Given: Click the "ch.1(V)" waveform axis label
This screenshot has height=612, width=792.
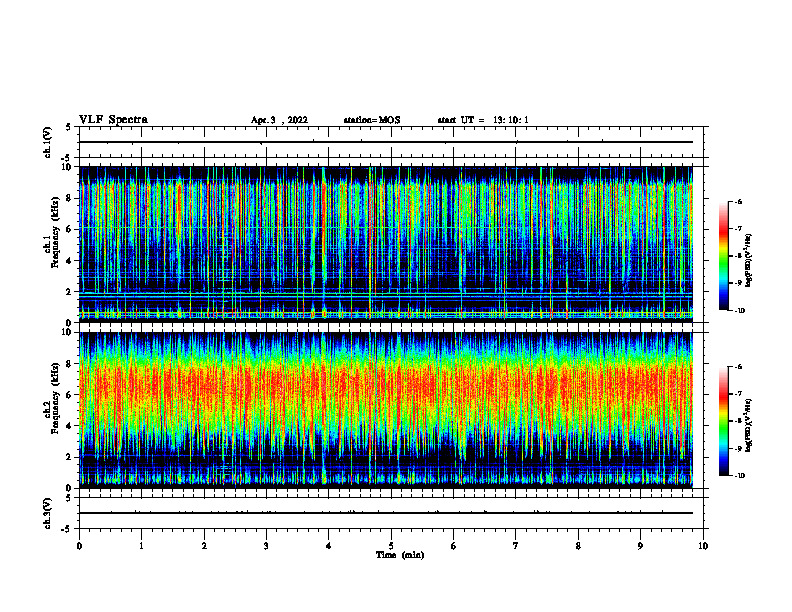Looking at the screenshot, I should tap(47, 142).
